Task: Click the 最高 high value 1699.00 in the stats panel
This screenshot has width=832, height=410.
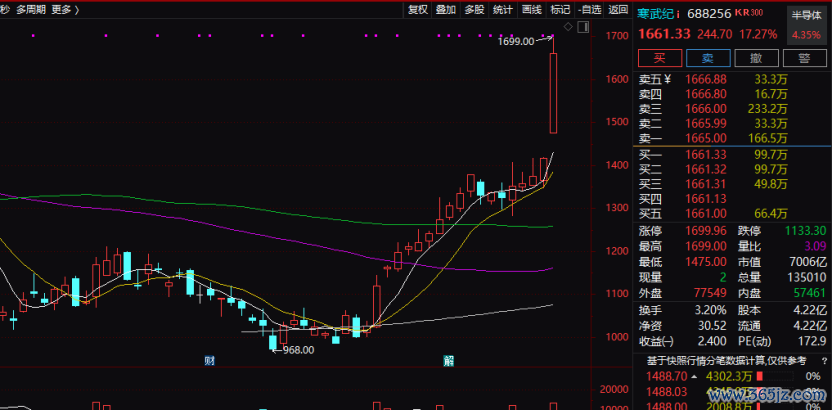Action: (x=706, y=247)
